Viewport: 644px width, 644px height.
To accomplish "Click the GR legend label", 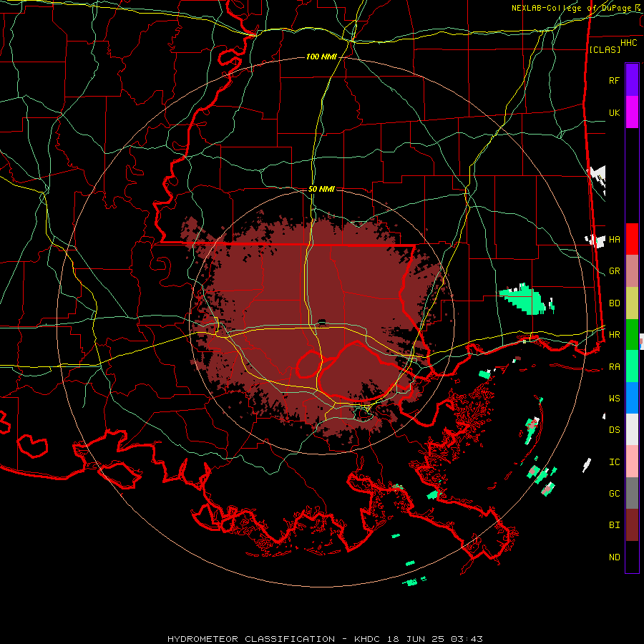I will pyautogui.click(x=614, y=271).
